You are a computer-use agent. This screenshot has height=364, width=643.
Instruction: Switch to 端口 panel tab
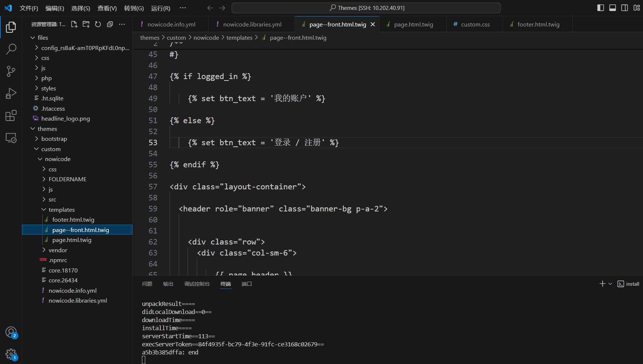(x=247, y=284)
